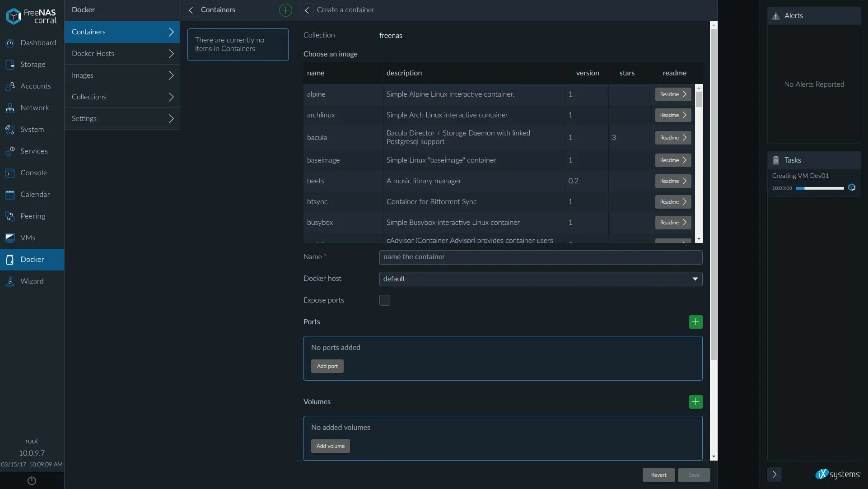Expand the Collections entry
The height and width of the screenshot is (489, 868).
[122, 97]
